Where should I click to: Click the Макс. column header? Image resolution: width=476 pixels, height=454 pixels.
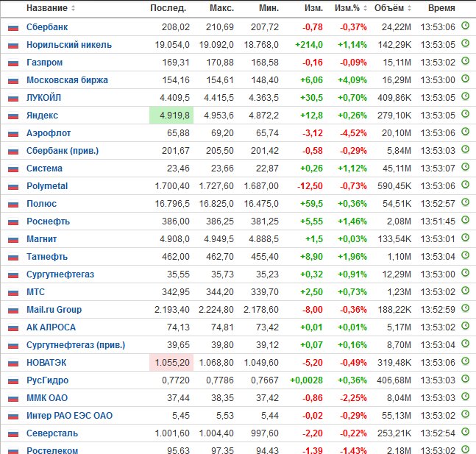click(x=221, y=8)
